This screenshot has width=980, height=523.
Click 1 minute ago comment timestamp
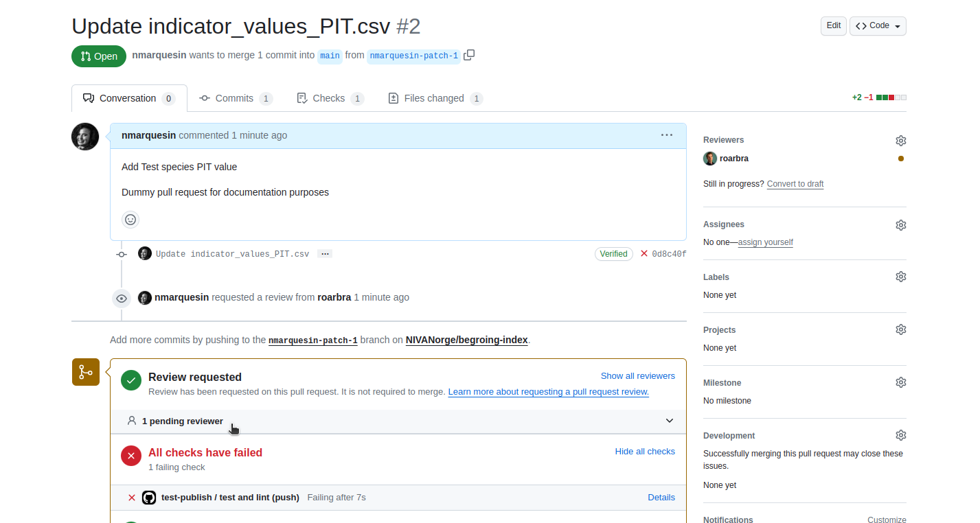tap(260, 135)
